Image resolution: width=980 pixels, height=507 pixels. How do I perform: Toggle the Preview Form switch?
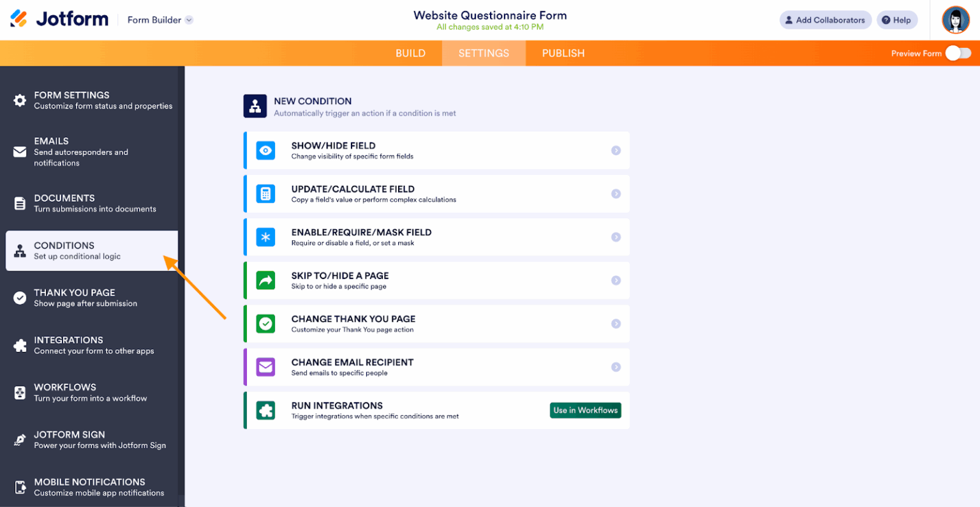click(958, 53)
